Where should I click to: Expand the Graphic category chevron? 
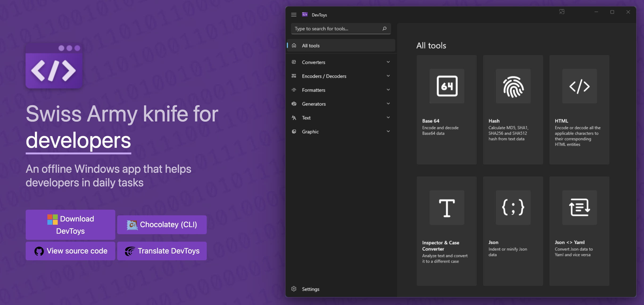[x=388, y=131]
